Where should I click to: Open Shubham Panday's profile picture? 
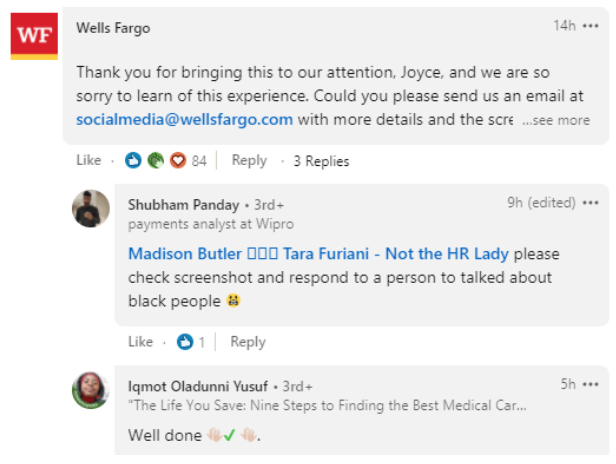point(91,209)
